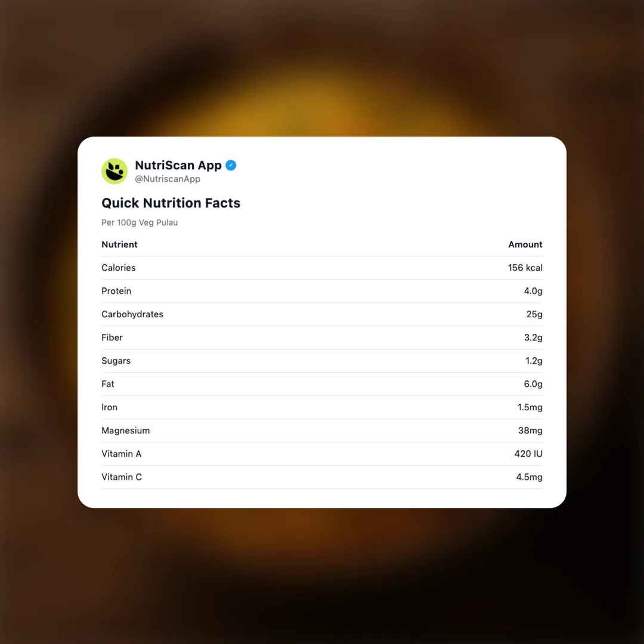Viewport: 644px width, 644px height.
Task: Click the @NutriscanApp handle
Action: point(168,179)
